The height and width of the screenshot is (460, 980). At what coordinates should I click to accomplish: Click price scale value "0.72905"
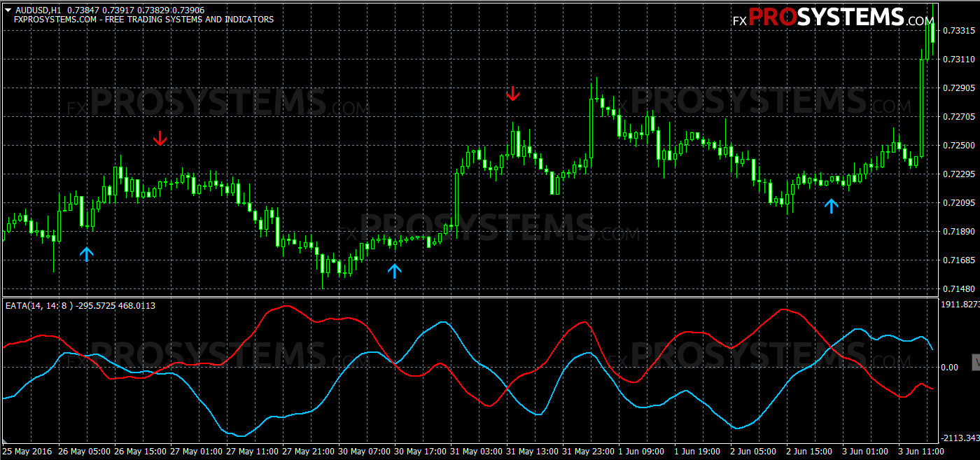click(x=959, y=88)
